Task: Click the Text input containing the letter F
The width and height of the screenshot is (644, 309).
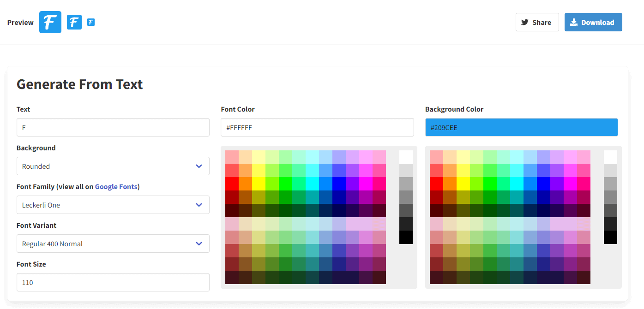Action: [113, 127]
